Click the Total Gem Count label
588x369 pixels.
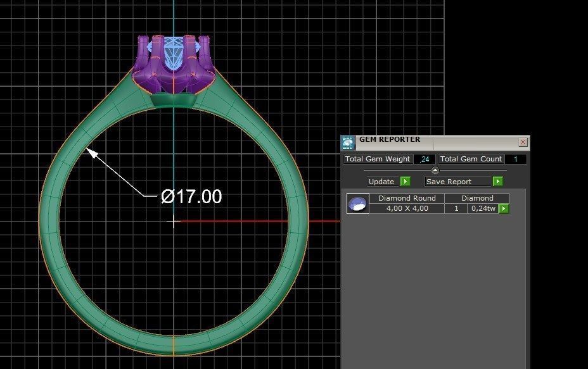click(x=471, y=159)
